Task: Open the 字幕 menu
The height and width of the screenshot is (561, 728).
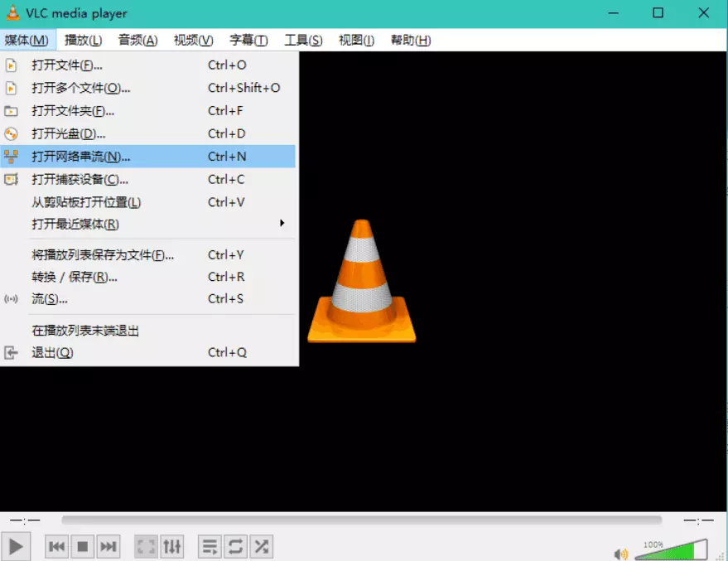Action: coord(247,40)
